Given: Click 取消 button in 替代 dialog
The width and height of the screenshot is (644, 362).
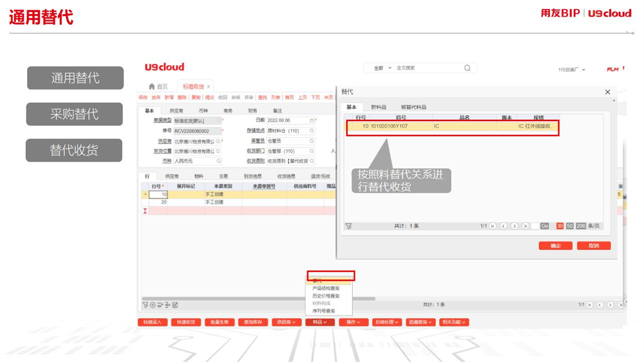Looking at the screenshot, I should coord(594,245).
